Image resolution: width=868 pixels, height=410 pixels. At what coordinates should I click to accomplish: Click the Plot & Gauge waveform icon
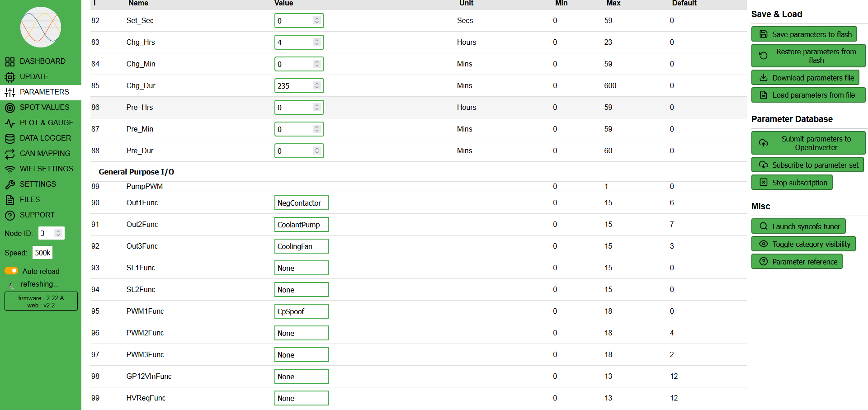point(10,123)
